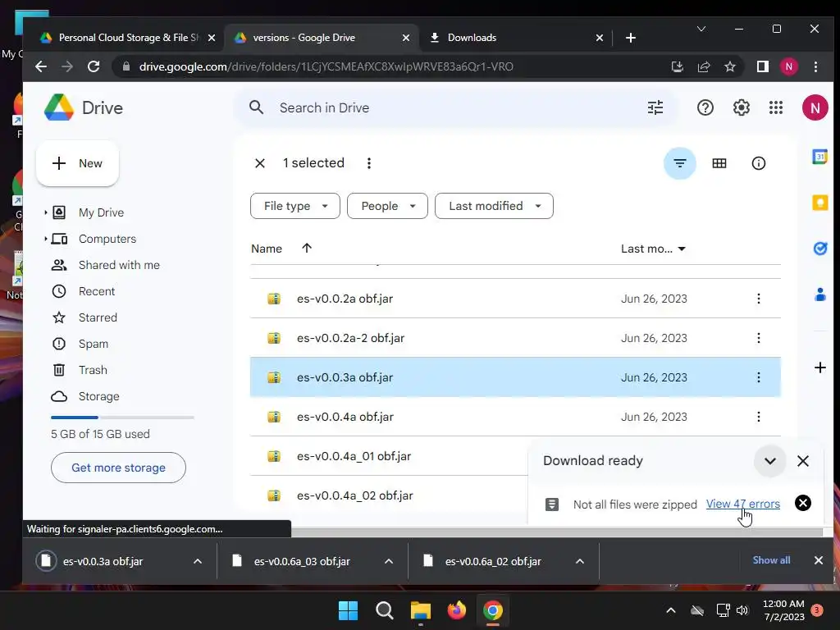Screen dimensions: 840x630
Task: Open the Google account avatar N in Drive
Action: click(815, 107)
